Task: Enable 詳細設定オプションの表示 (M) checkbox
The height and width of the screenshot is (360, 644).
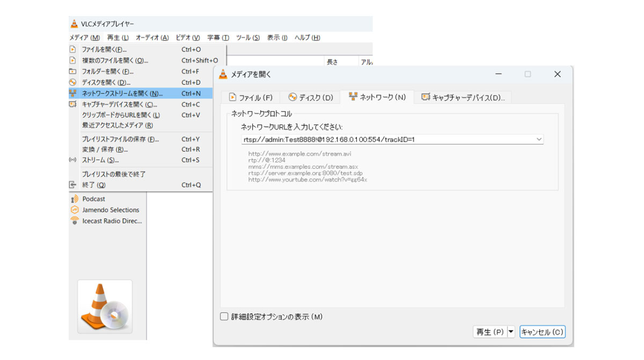Action: point(224,316)
